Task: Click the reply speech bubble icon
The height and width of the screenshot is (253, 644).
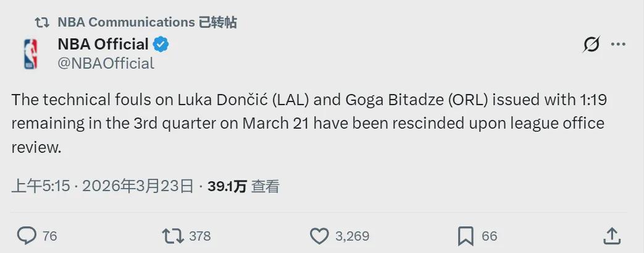Action: tap(27, 236)
